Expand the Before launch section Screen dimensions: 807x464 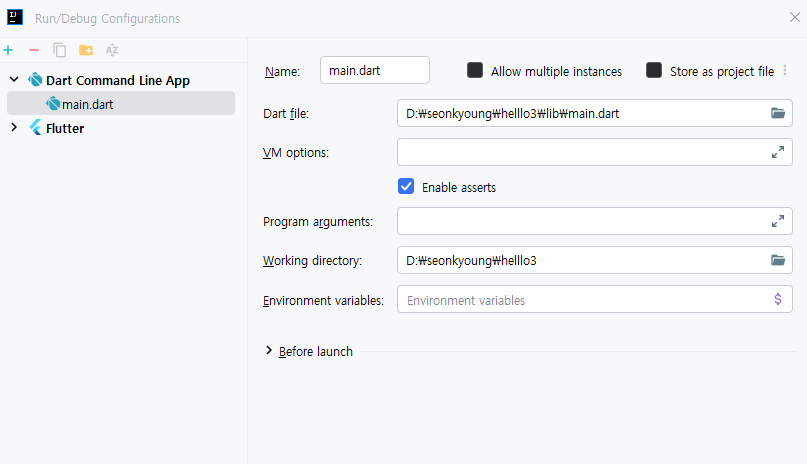(269, 350)
